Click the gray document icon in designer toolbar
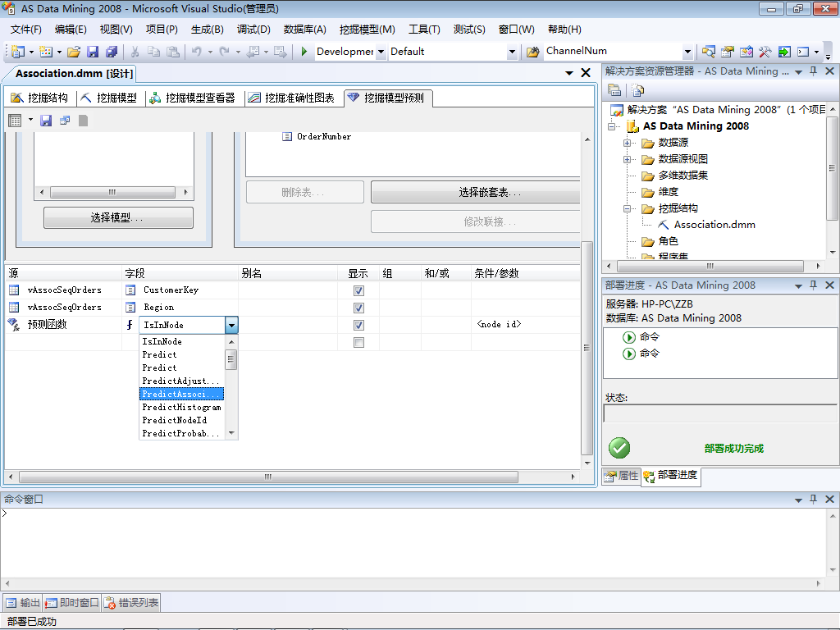The image size is (840, 630). (x=83, y=121)
